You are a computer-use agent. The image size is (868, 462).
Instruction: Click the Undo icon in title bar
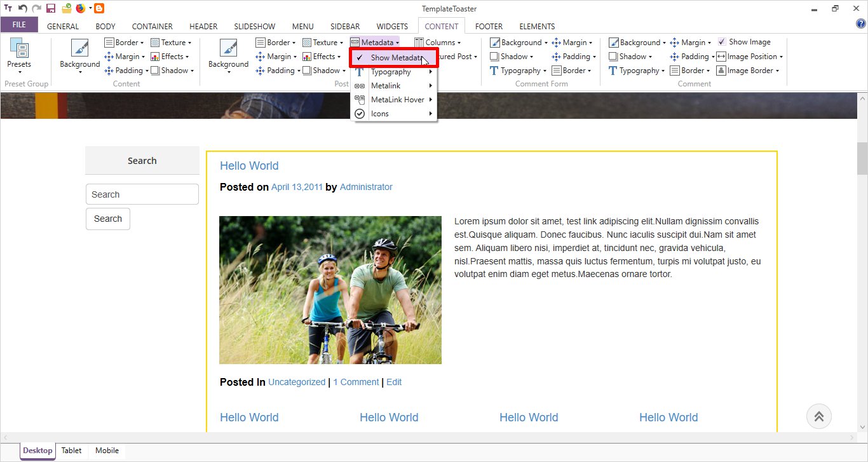click(23, 8)
